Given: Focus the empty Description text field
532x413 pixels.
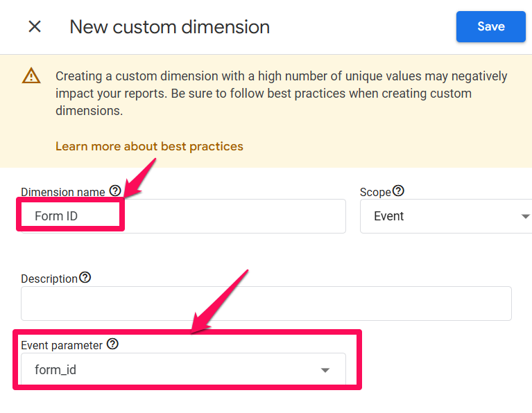Looking at the screenshot, I should click(266, 304).
